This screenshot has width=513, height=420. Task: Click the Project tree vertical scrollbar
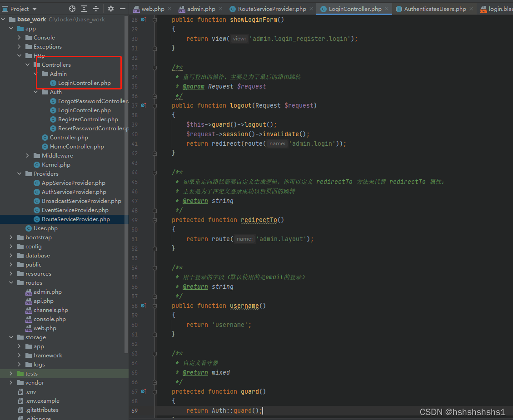pos(127,185)
